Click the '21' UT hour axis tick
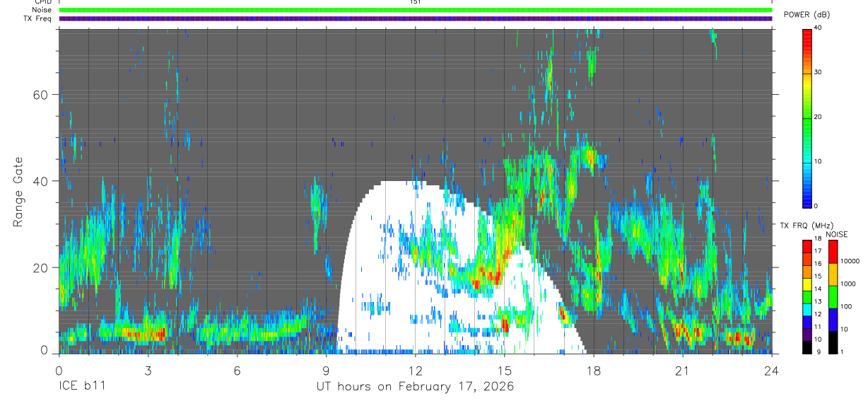Screen dimensions: 868x401 coord(682,371)
